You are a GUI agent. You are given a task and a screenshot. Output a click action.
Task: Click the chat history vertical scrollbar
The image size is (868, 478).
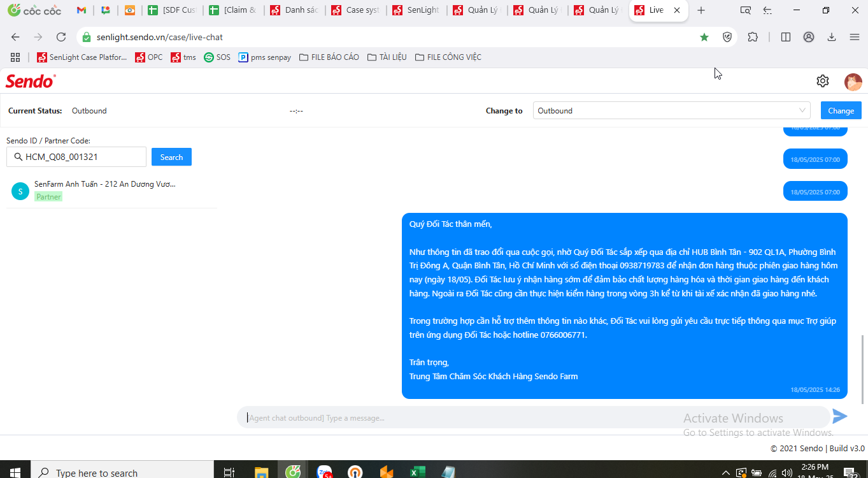tap(864, 370)
